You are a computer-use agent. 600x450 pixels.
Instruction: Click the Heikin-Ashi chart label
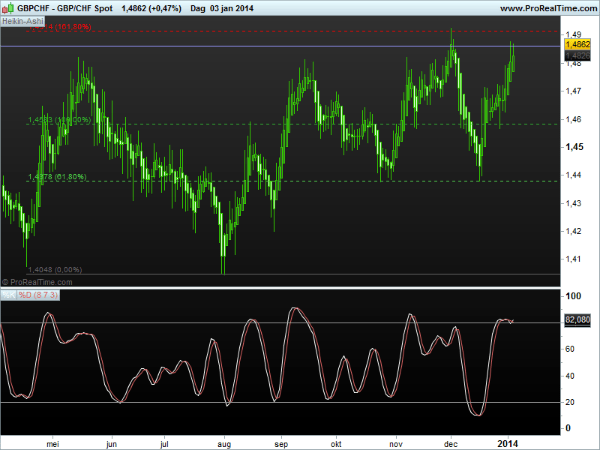coord(22,20)
